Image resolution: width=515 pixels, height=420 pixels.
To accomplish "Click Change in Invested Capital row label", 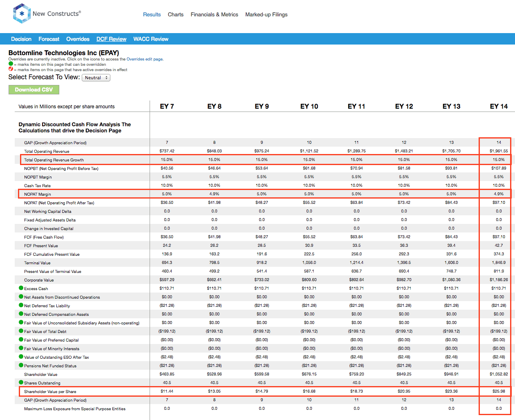I will pyautogui.click(x=49, y=228).
